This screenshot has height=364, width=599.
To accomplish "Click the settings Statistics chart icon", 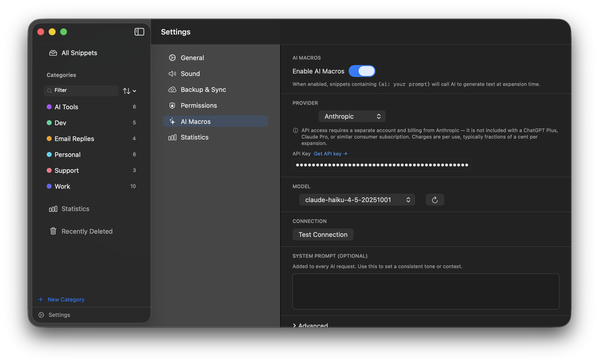I will (172, 137).
